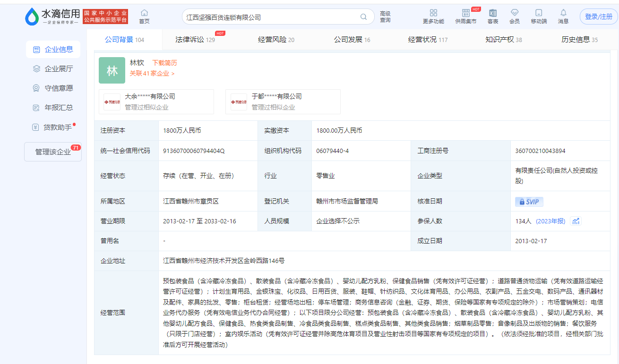Open 关联41家企业 link
619x364 pixels.
(x=152, y=74)
